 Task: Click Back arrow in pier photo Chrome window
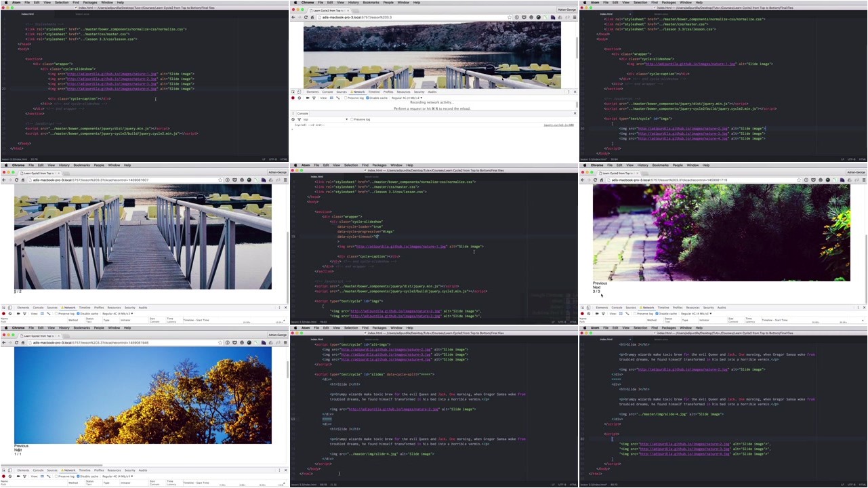pyautogui.click(x=3, y=180)
